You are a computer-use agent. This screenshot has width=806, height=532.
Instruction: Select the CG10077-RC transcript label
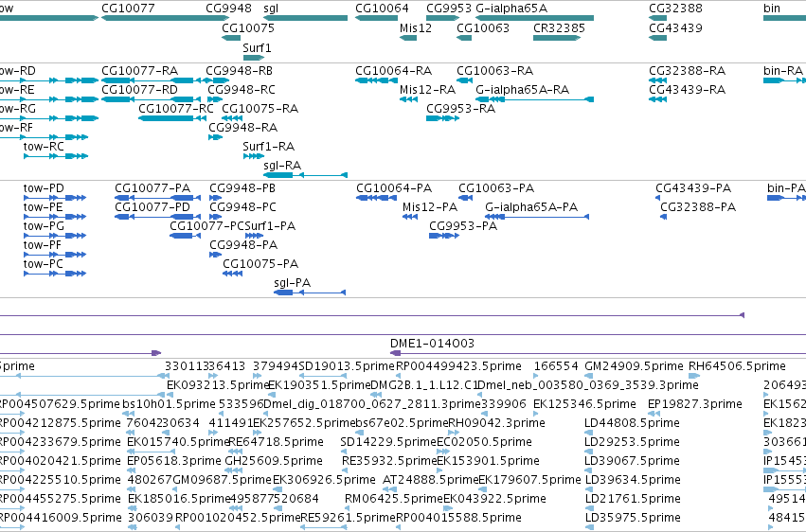[176, 108]
